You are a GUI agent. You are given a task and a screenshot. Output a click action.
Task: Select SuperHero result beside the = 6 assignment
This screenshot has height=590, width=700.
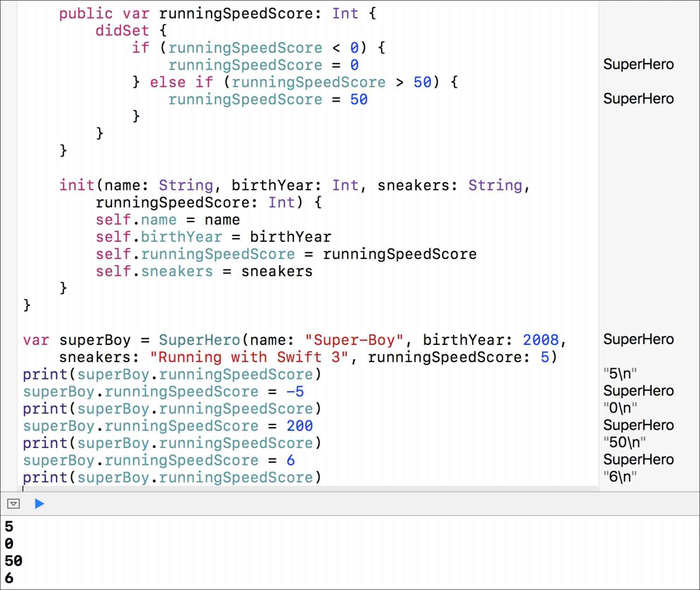[638, 460]
